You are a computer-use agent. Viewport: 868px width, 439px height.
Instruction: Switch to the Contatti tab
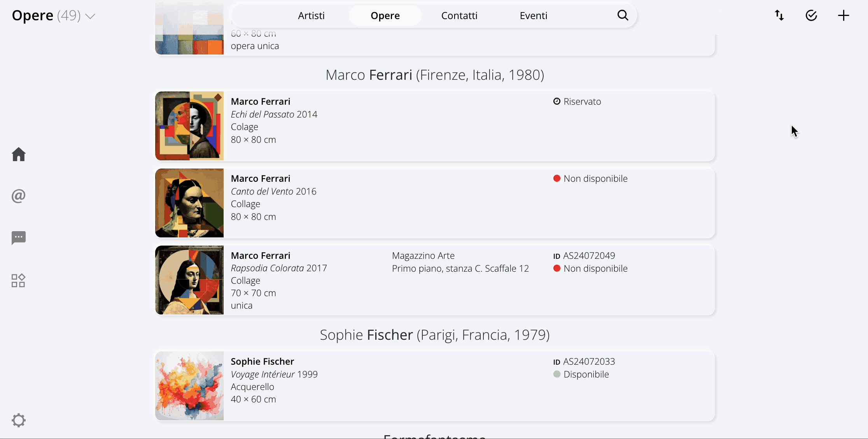pyautogui.click(x=459, y=16)
